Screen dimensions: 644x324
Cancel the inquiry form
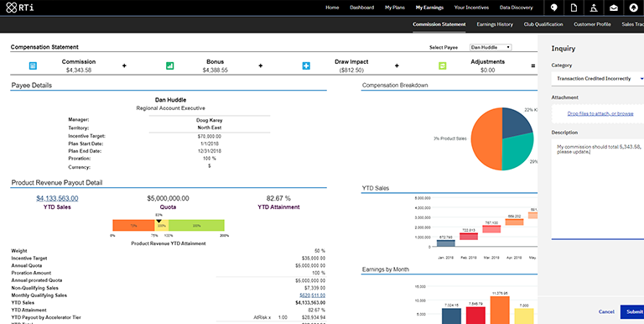[x=606, y=311]
